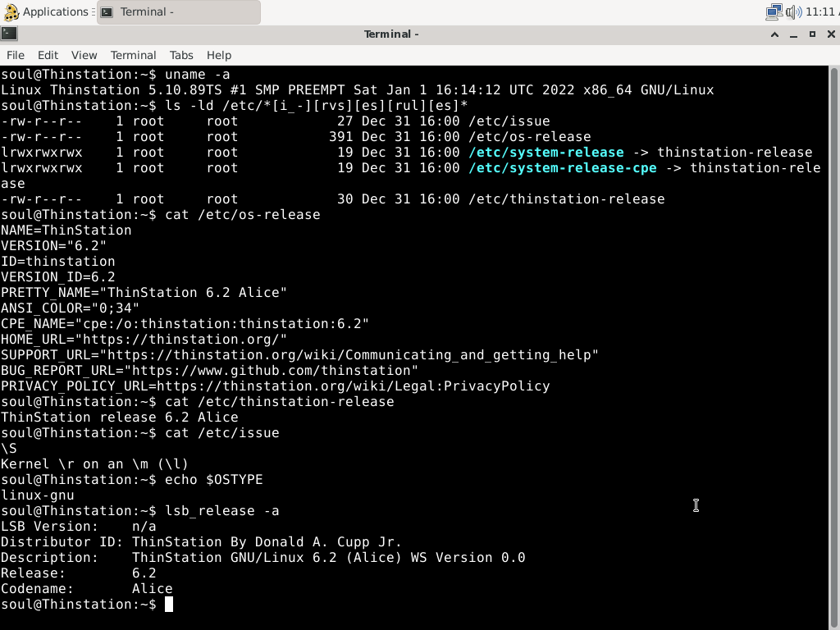Close the Terminal window
This screenshot has height=630, width=840.
(x=831, y=34)
